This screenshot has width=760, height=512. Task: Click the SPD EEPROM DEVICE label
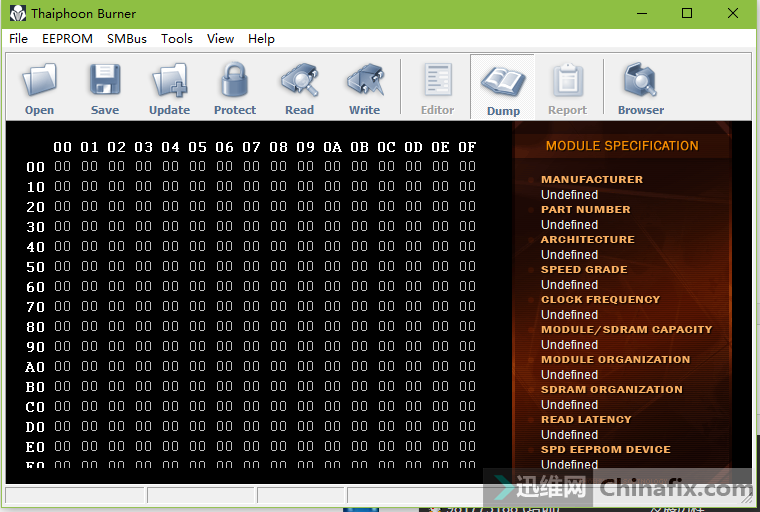point(606,450)
